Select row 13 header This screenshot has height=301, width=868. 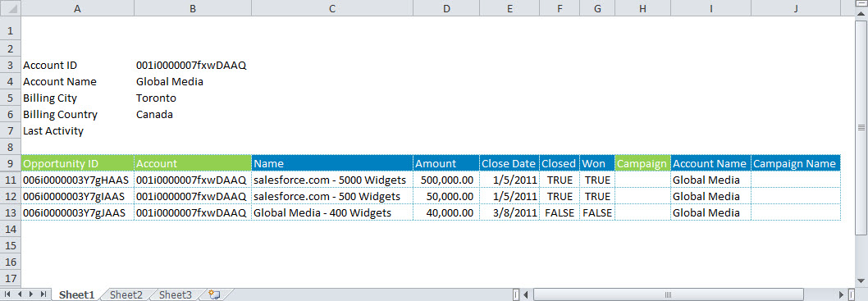pyautogui.click(x=10, y=212)
